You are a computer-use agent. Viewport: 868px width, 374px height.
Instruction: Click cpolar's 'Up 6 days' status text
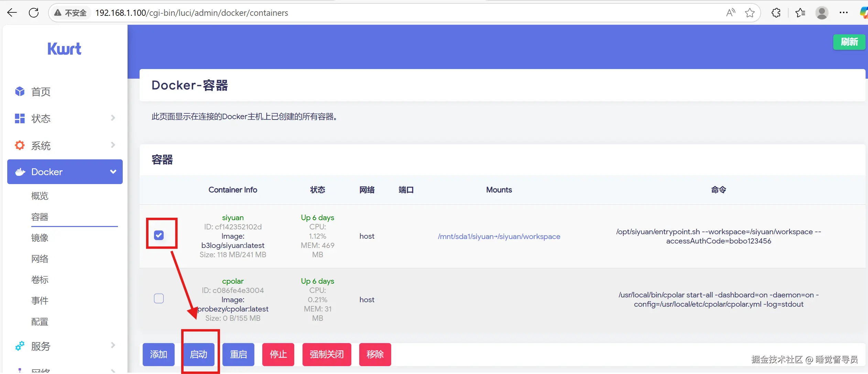317,281
